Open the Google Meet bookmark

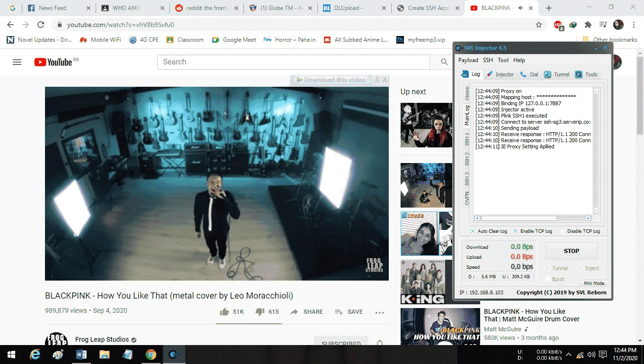pyautogui.click(x=234, y=40)
